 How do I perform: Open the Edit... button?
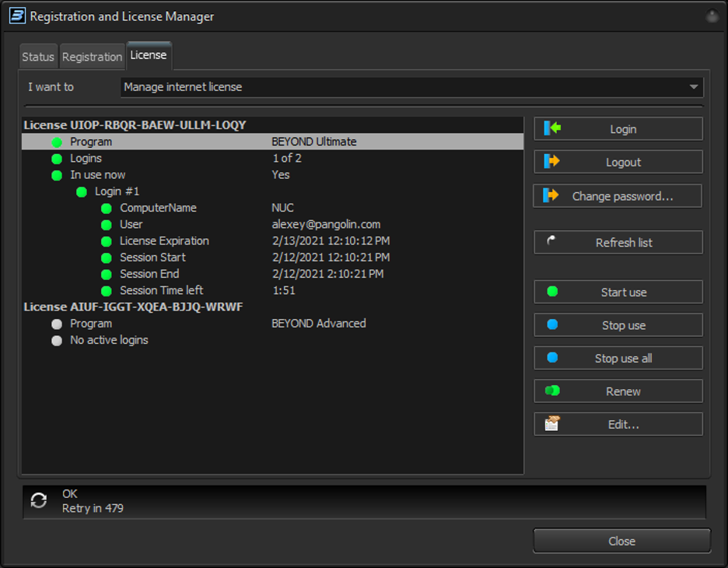(618, 424)
